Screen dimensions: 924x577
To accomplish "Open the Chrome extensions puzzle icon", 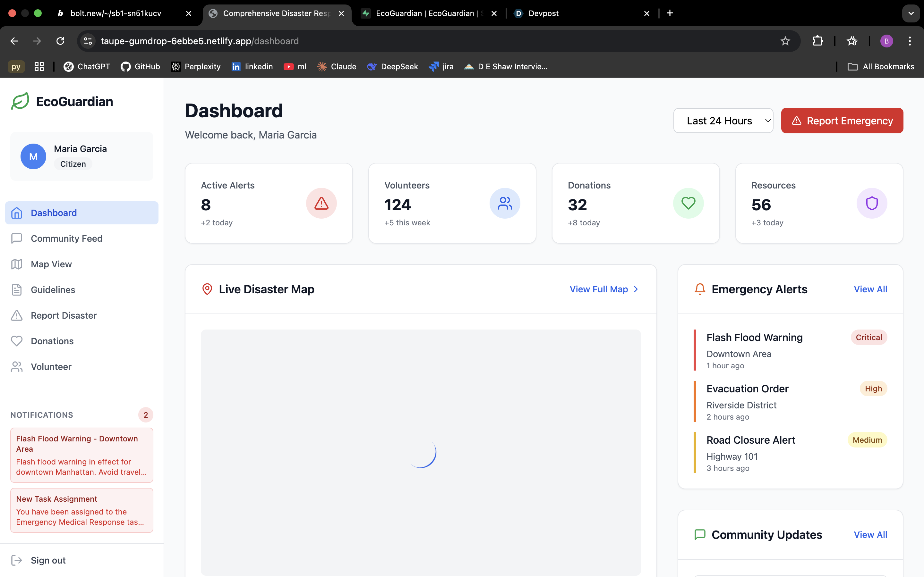I will 817,41.
